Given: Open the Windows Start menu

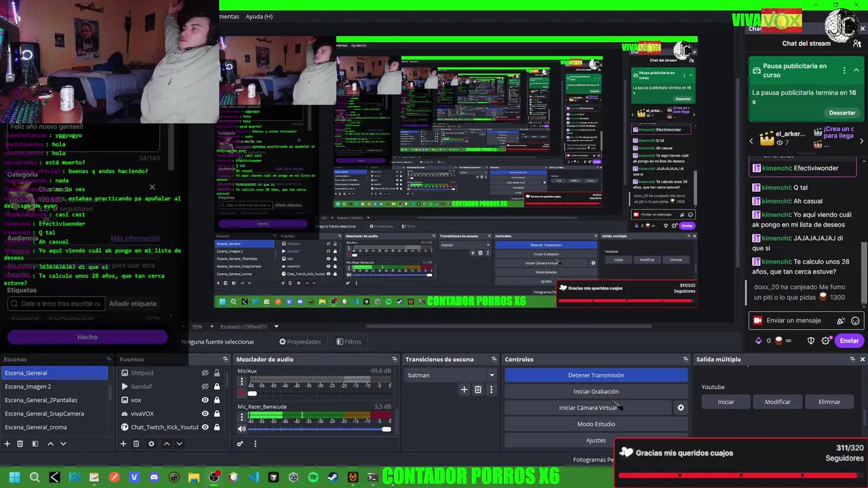Looking at the screenshot, I should [14, 477].
